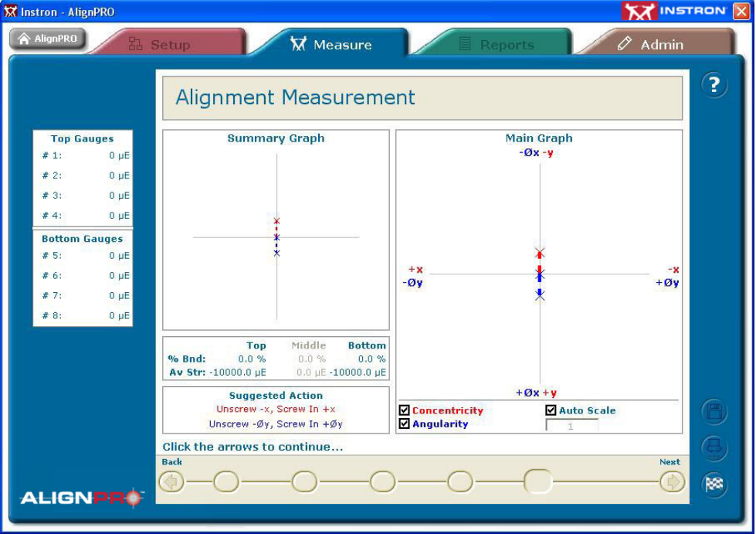Disable the Angularity checkbox
Screen dimensions: 756x534
point(405,423)
